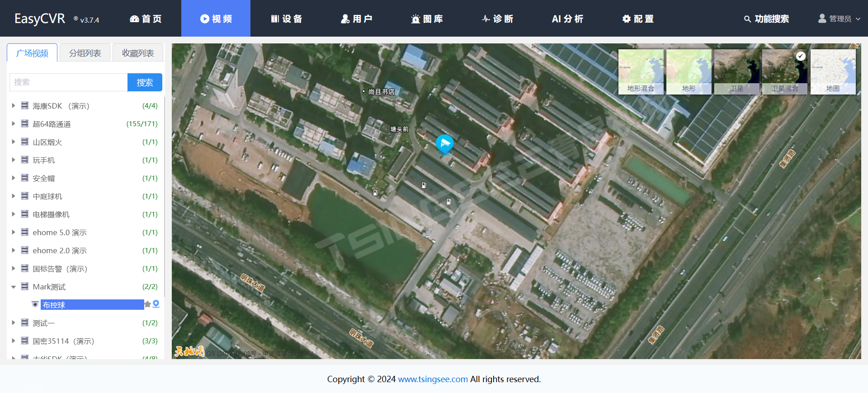Open the www.tsingsee.com link
Image resolution: width=868 pixels, height=393 pixels.
433,379
